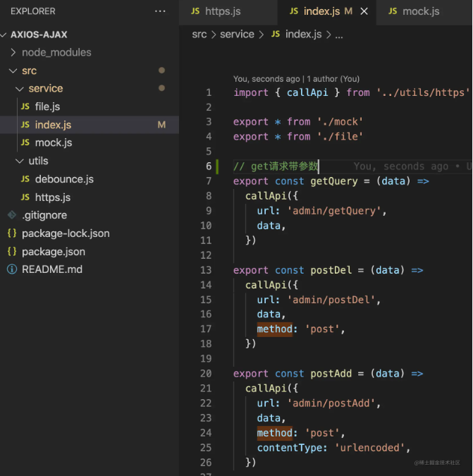Click line number 6 in the gutter

click(209, 166)
